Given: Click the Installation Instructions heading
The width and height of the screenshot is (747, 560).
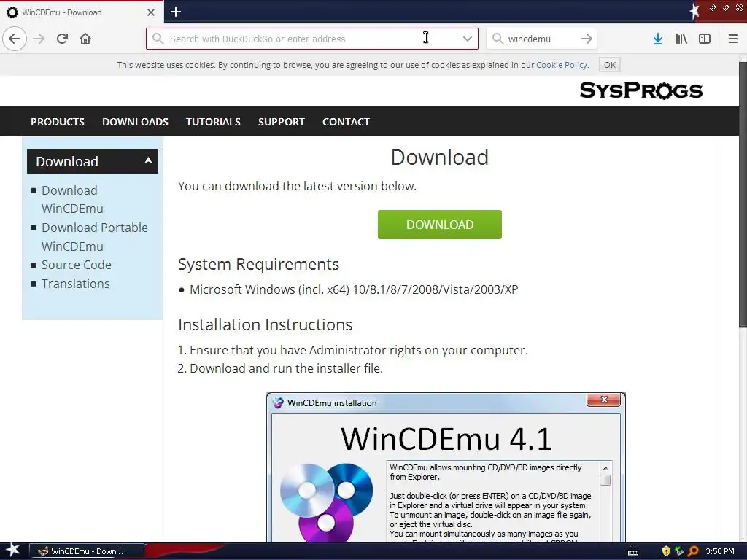Looking at the screenshot, I should (265, 324).
